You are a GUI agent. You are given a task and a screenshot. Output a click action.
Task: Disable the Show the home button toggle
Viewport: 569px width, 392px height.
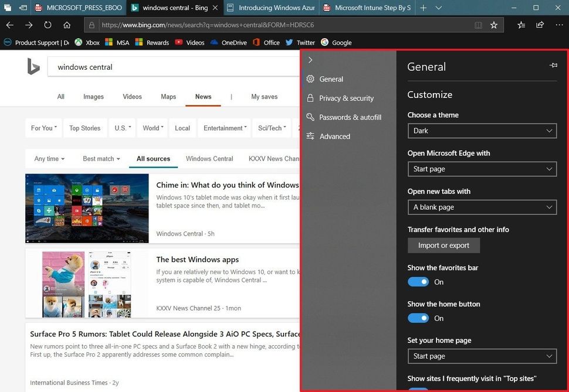418,318
